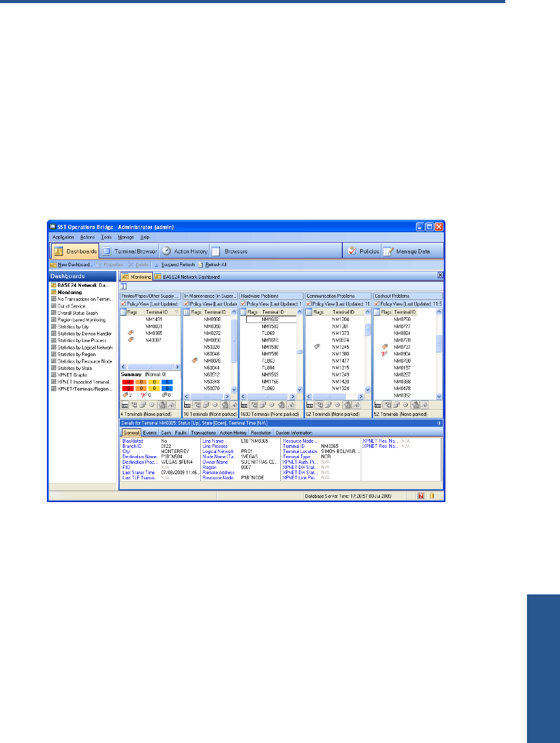The image size is (560, 743).
Task: Click column chooser icon in In Maintenance panel
Action: click(x=187, y=312)
